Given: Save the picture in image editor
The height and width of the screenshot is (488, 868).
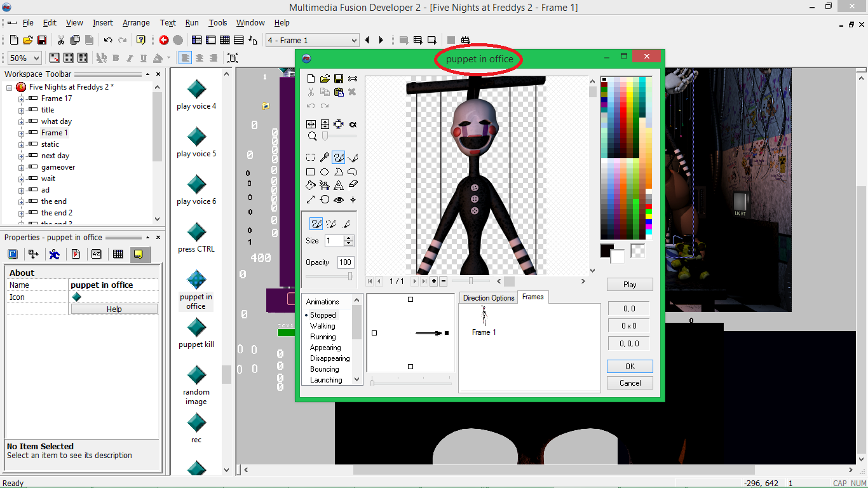Looking at the screenshot, I should point(339,79).
